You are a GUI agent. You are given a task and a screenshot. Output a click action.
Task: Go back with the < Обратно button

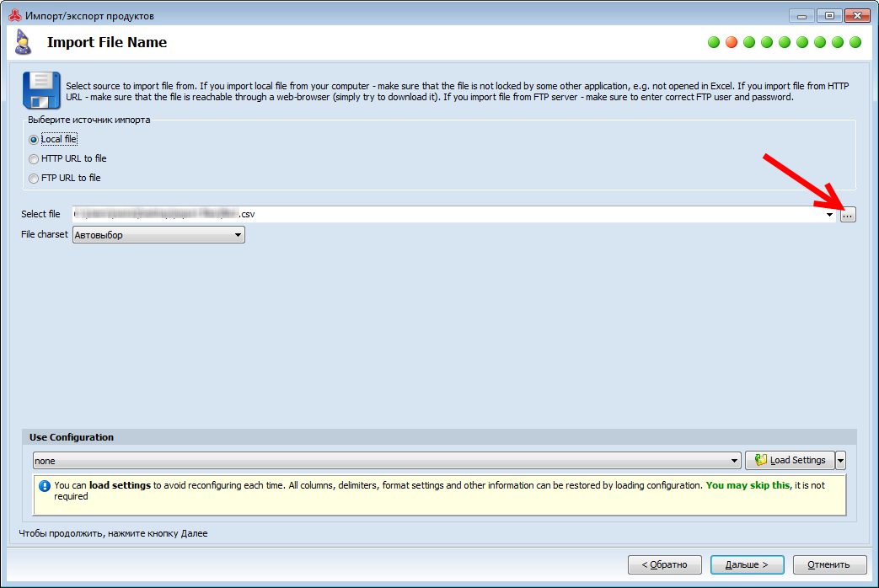click(x=664, y=564)
